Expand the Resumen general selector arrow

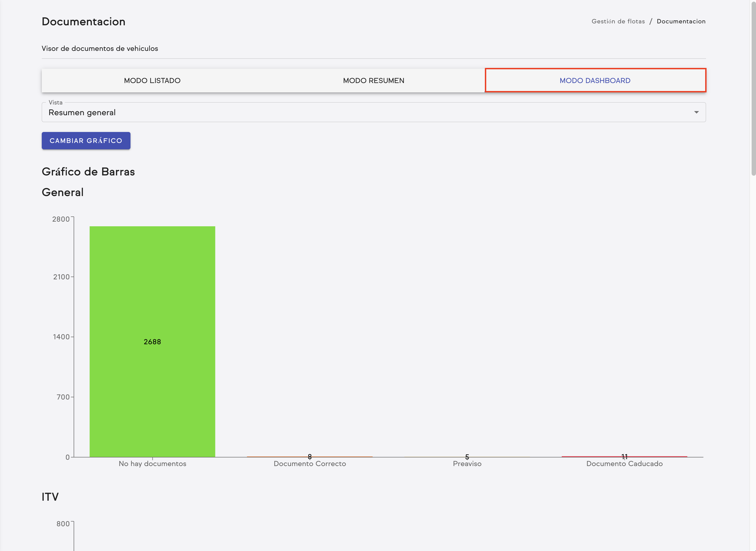tap(697, 112)
